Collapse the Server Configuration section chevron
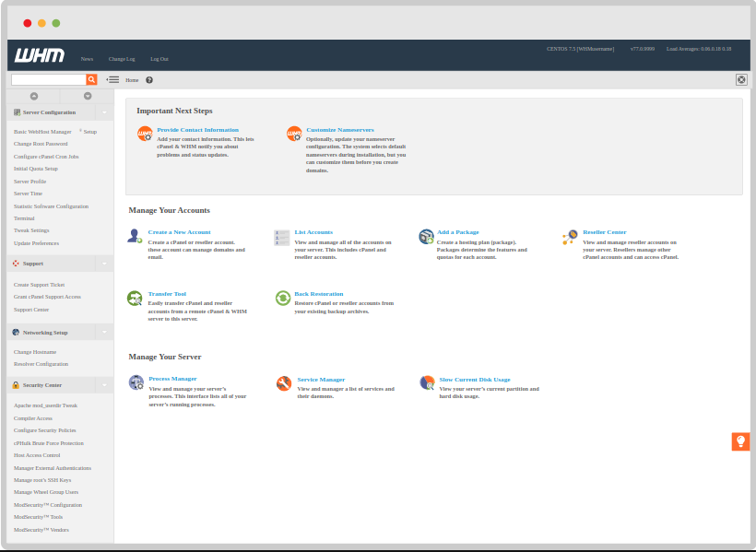This screenshot has width=756, height=552. coord(104,112)
